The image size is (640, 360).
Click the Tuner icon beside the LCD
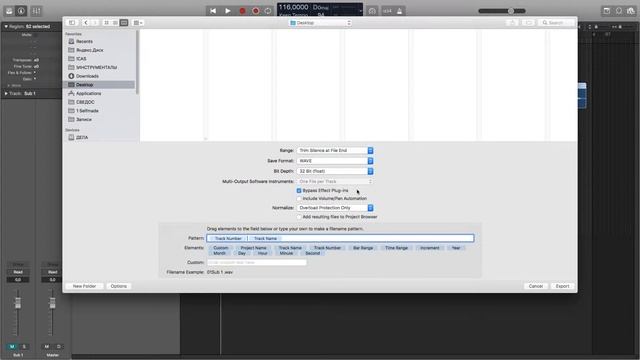coord(372,11)
